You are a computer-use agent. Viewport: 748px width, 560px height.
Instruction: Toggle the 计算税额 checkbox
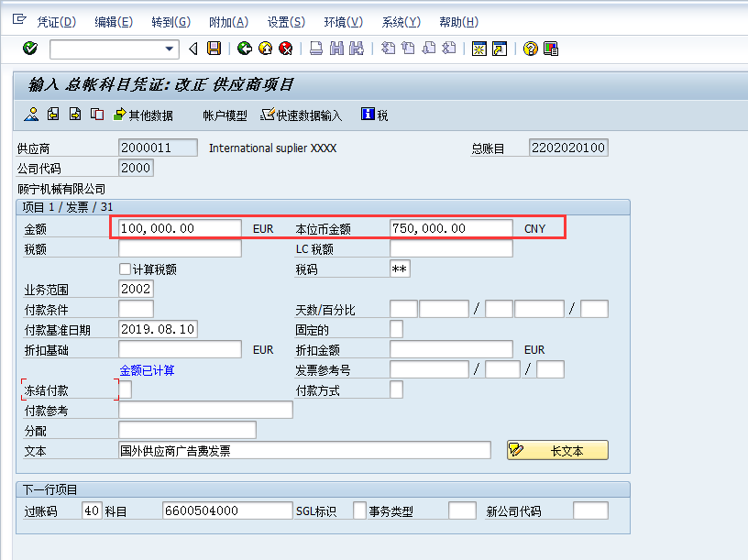click(125, 269)
